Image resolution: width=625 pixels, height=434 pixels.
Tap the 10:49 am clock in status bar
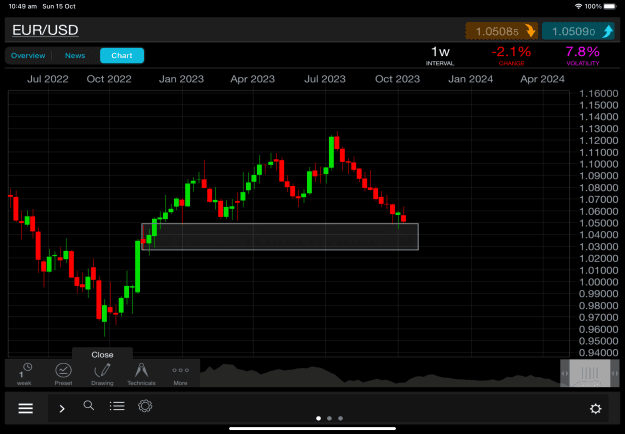(22, 6)
